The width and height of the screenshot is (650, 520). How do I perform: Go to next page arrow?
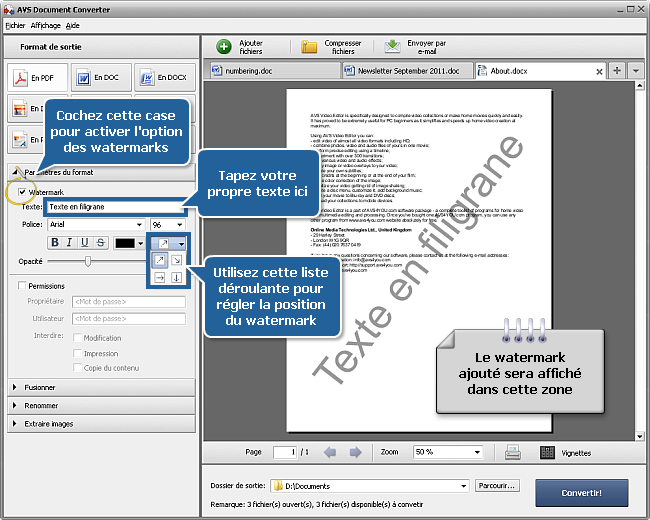[x=355, y=452]
